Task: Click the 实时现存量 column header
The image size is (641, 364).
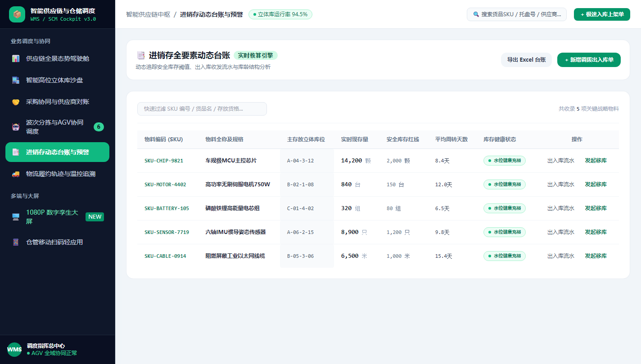Action: click(355, 139)
